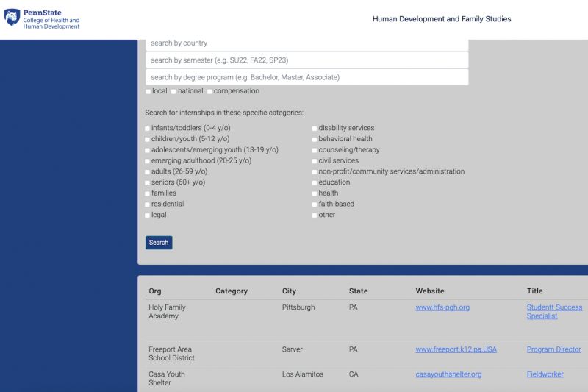Open www.hfs-pgh.org website link
The image size is (588, 392).
pos(442,307)
